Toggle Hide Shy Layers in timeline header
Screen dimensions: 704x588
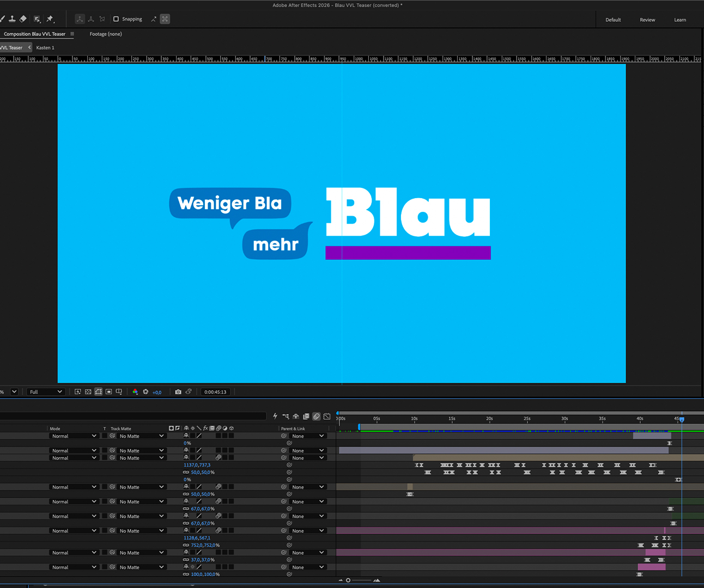[x=296, y=416]
